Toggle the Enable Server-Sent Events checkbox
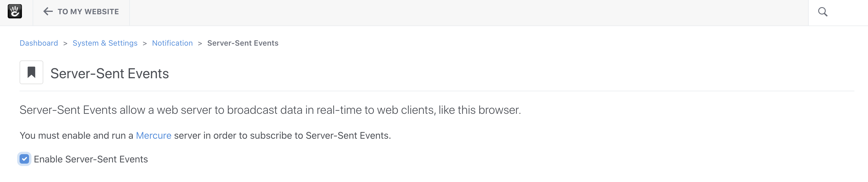Viewport: 868px width, 182px height. coord(24,159)
